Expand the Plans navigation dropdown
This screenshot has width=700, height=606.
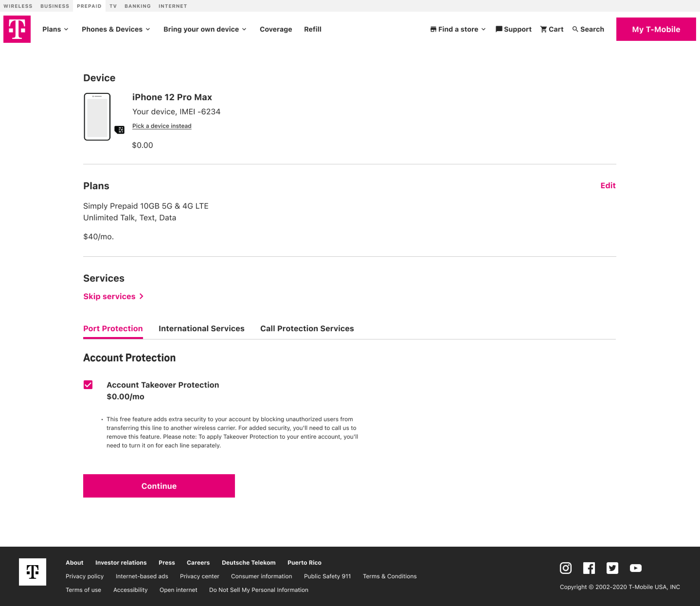[x=55, y=29]
